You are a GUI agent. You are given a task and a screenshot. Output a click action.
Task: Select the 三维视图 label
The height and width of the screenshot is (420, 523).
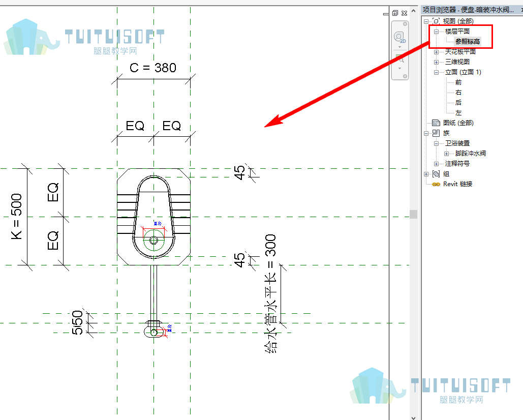click(457, 62)
